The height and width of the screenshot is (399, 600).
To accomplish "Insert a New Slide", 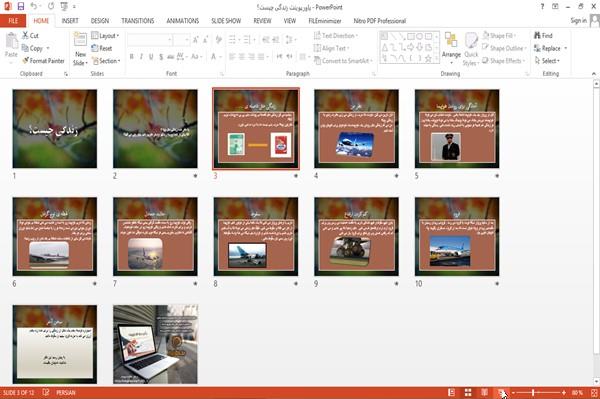I will (80, 49).
